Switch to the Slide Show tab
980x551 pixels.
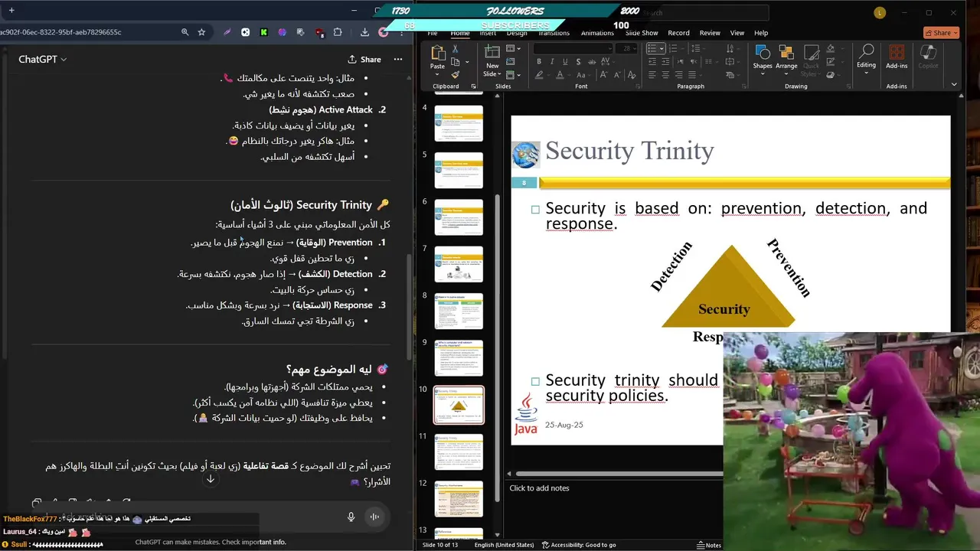642,33
